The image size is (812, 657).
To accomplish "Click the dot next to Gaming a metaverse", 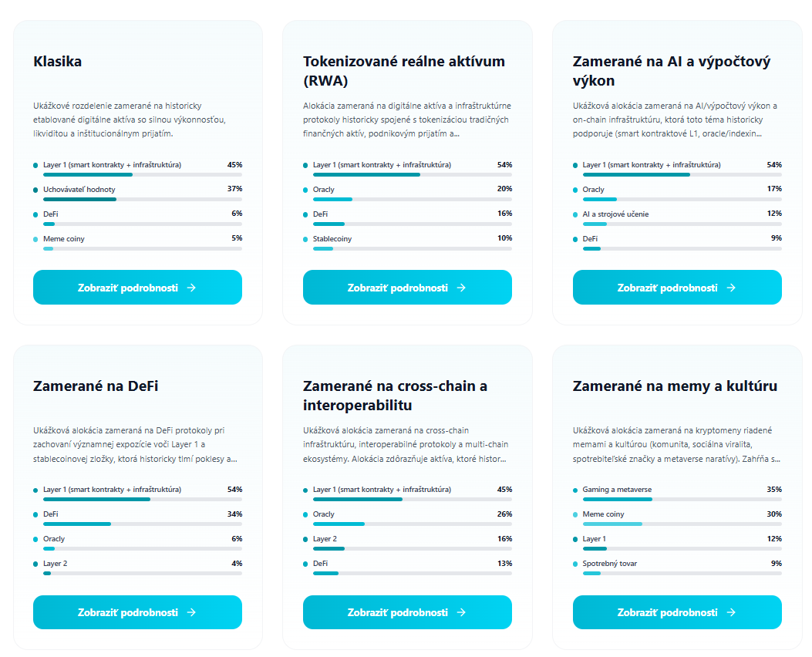I will tap(575, 490).
